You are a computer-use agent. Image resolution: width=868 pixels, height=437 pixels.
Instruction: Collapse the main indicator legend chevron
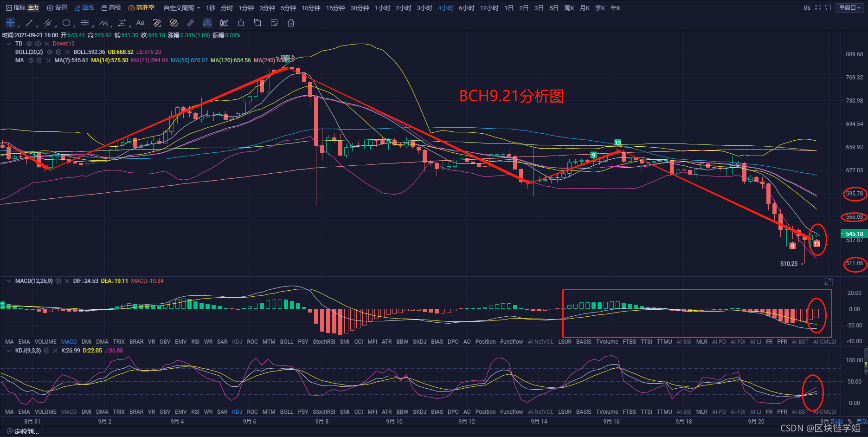point(8,44)
